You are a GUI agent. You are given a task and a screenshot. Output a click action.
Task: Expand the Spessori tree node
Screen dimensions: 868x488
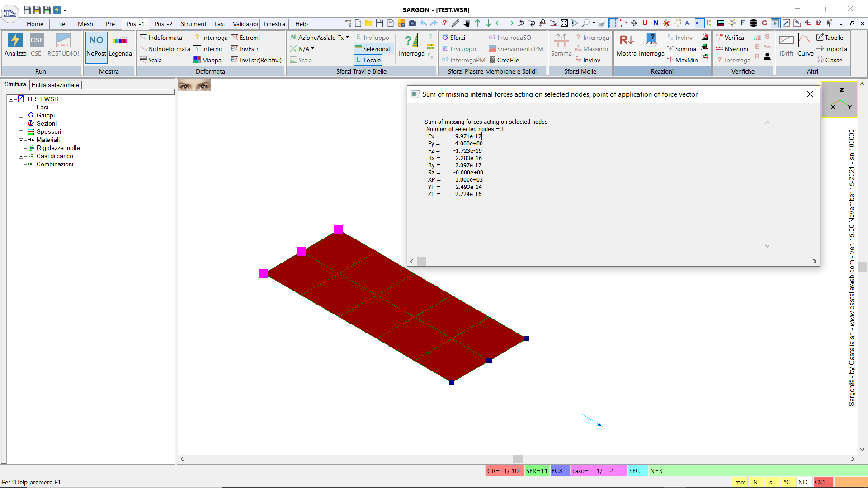tap(21, 132)
